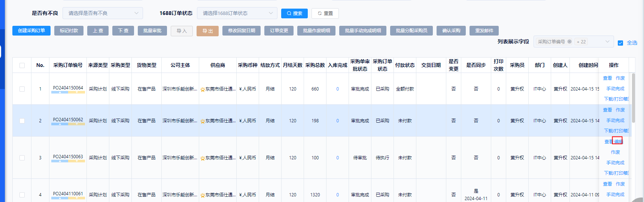Select the checkbox for order row 3

coord(22,158)
